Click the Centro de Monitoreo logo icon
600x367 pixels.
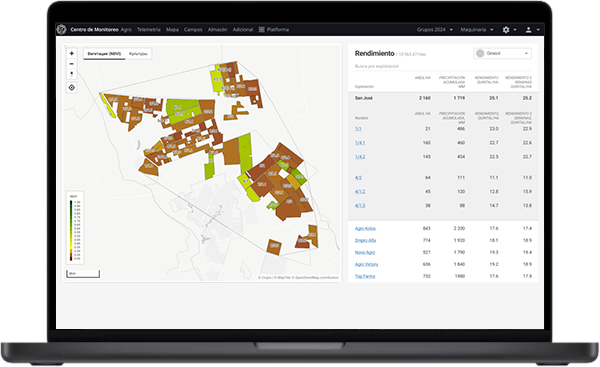(x=61, y=29)
